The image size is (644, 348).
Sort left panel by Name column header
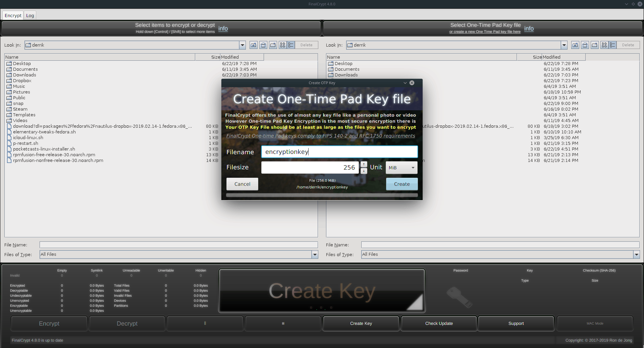pos(100,57)
